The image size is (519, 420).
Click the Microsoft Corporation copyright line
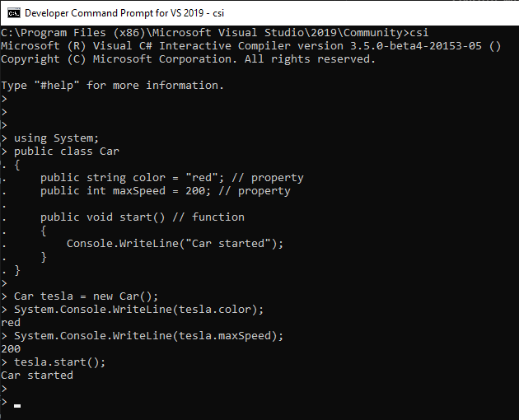(x=188, y=59)
